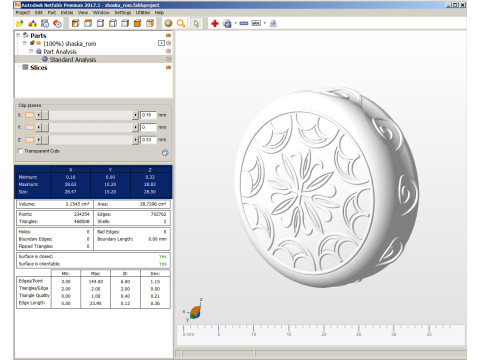Enable the Transparent Cuts checkbox
480x360 pixels.
[x=20, y=151]
